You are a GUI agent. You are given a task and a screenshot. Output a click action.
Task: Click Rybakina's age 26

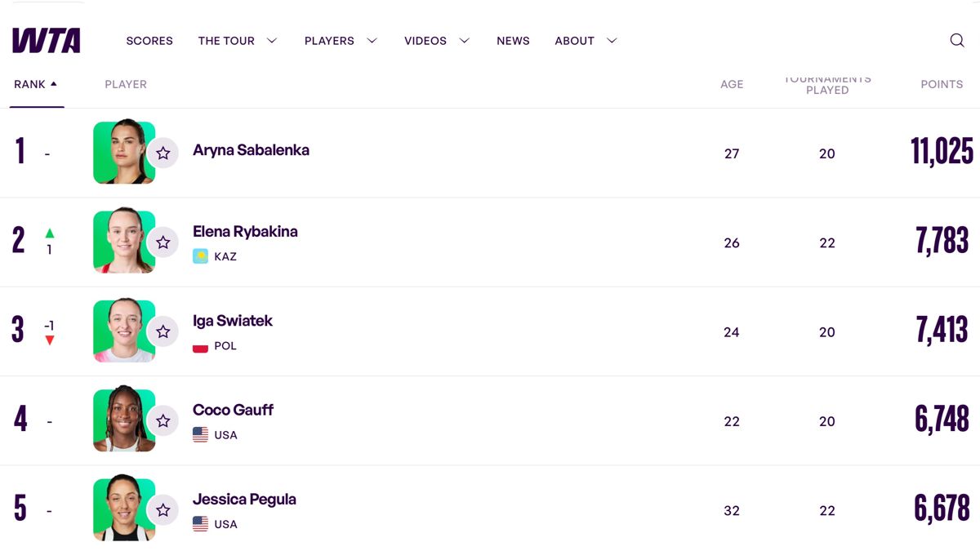coord(732,243)
